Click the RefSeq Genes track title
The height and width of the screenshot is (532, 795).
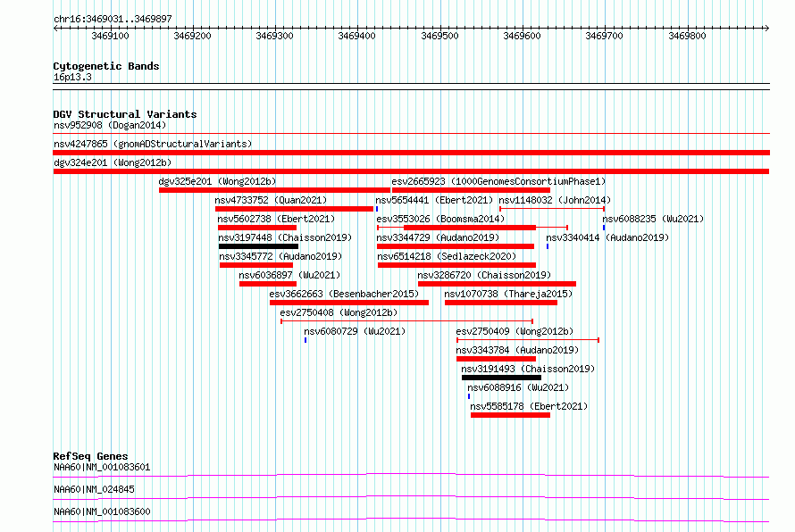[91, 456]
